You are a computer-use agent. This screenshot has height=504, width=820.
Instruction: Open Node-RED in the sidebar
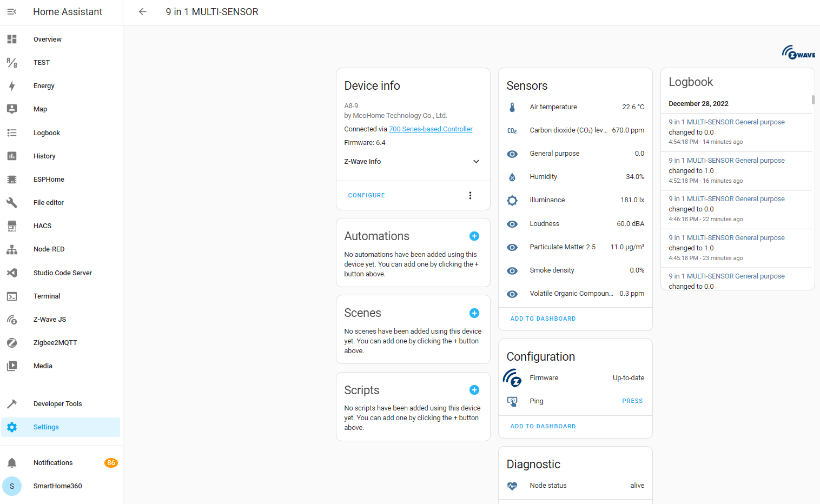pos(49,249)
